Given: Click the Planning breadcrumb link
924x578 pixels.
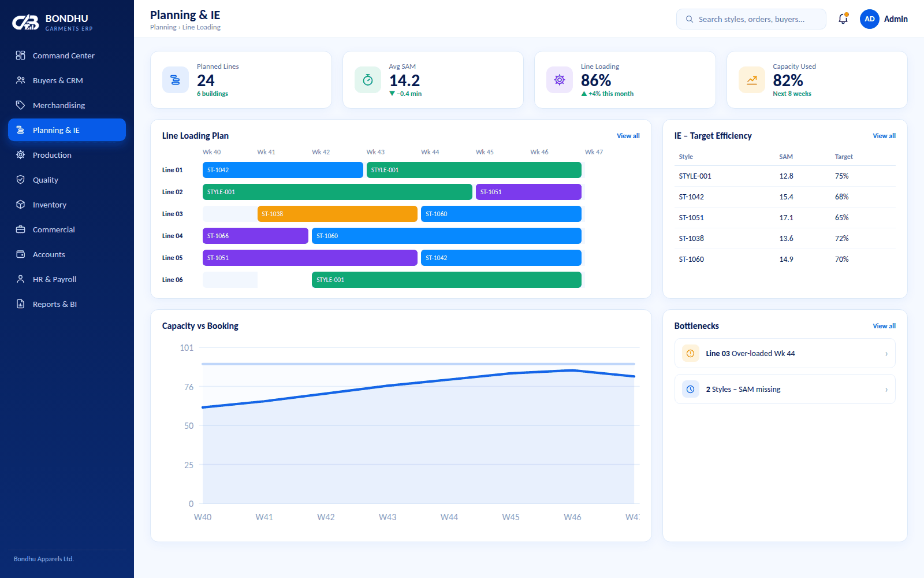Looking at the screenshot, I should pos(163,27).
